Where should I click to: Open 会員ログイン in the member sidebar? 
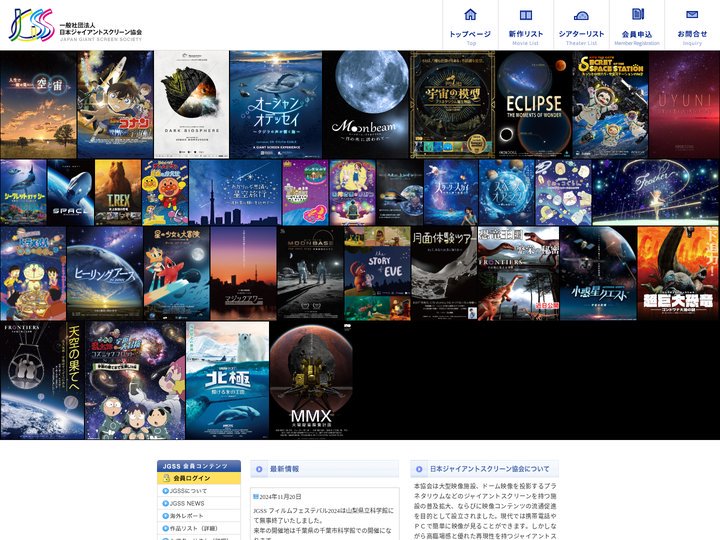click(199, 478)
